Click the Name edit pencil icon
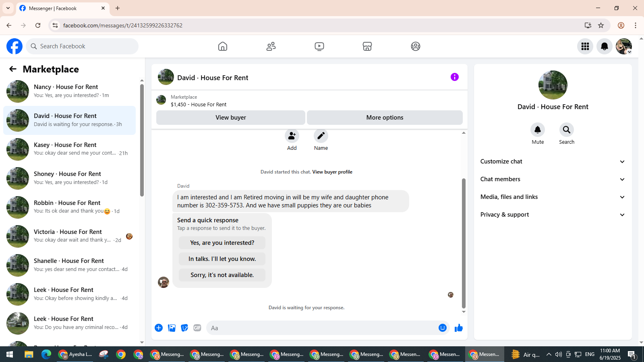Screen dimensions: 644x362 click(321, 136)
